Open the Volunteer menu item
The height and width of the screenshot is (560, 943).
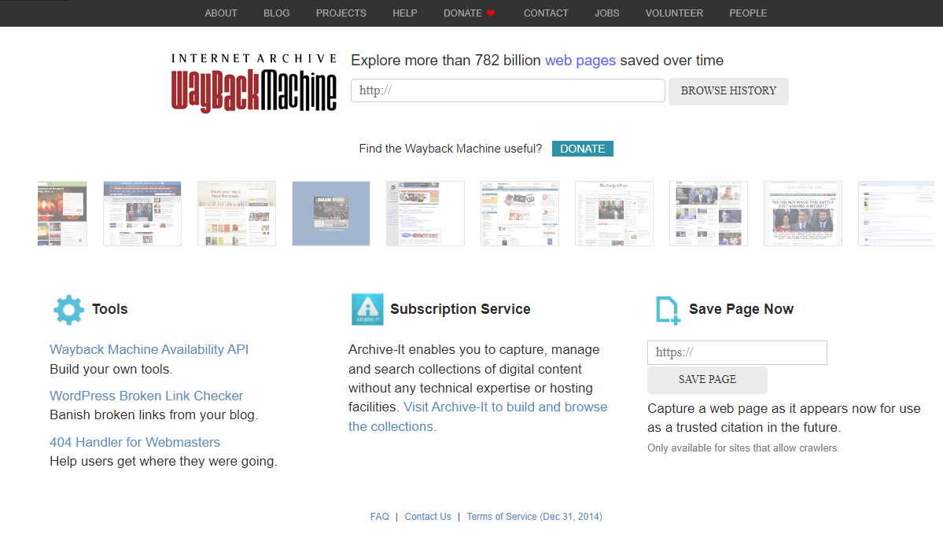(674, 13)
